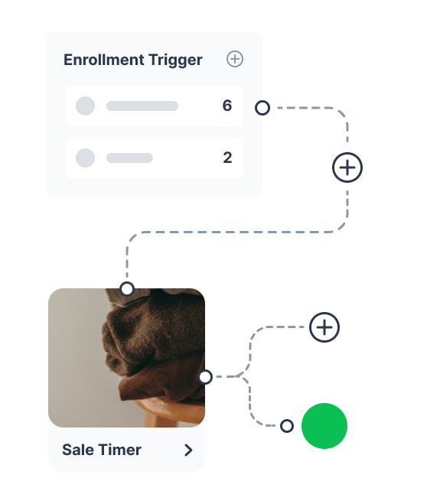Open the Sale Timer label

pyautogui.click(x=102, y=450)
